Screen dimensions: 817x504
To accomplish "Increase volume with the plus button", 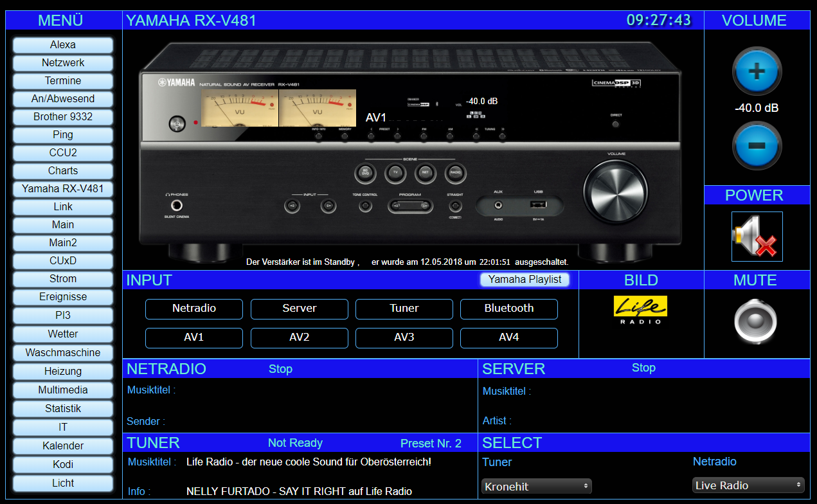I will pyautogui.click(x=757, y=71).
